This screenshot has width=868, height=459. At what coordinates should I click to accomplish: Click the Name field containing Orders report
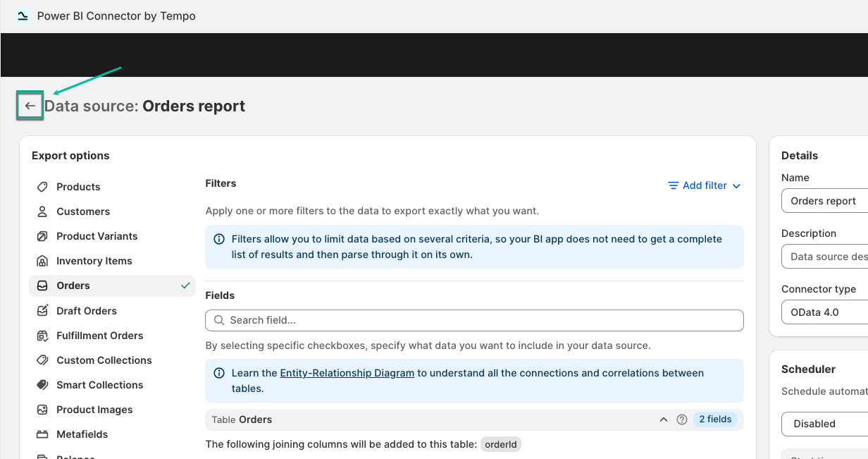pos(824,201)
